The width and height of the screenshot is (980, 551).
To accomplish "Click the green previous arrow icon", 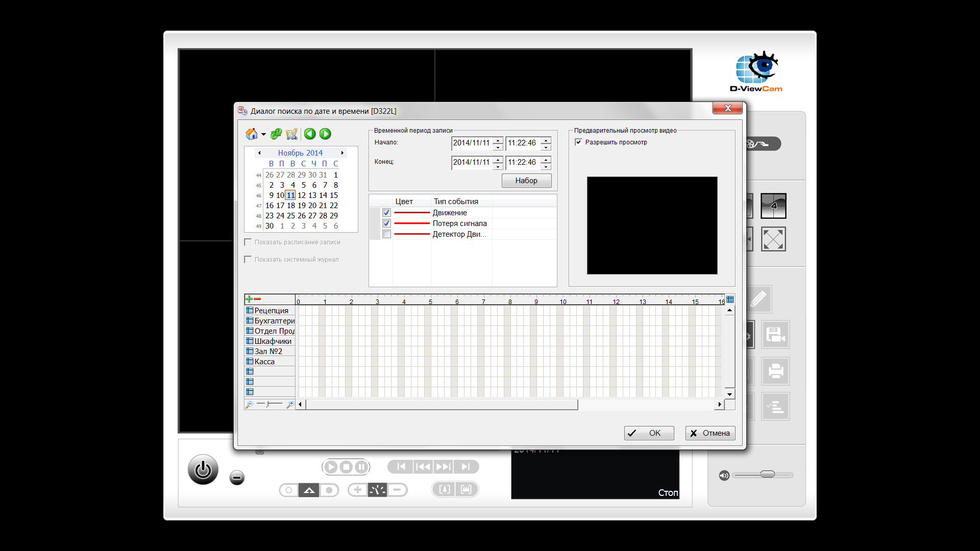I will (310, 134).
